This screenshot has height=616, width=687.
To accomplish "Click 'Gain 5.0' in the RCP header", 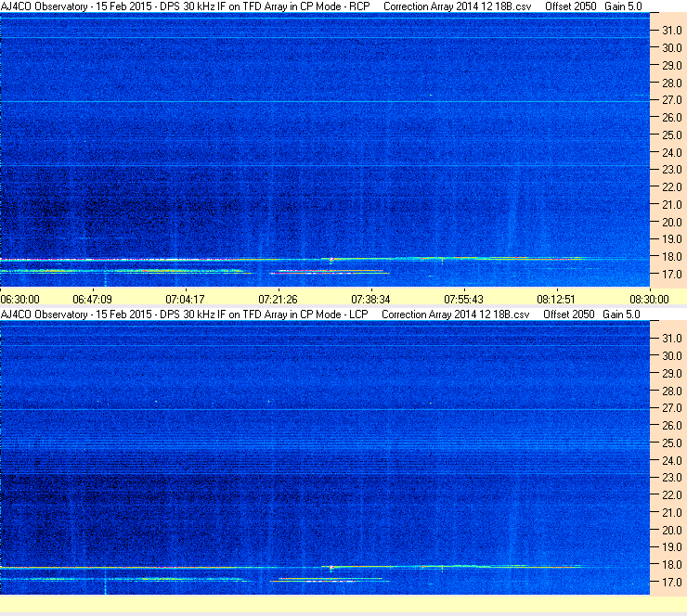I will point(623,6).
